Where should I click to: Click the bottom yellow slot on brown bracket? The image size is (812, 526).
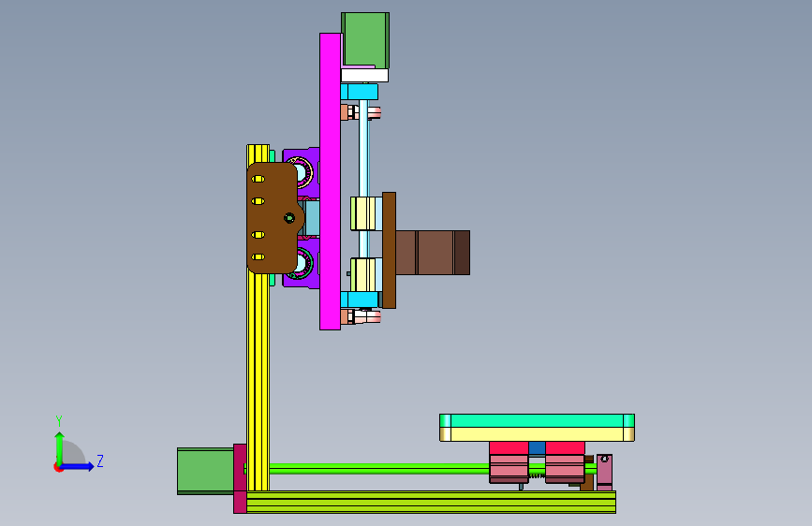click(258, 256)
